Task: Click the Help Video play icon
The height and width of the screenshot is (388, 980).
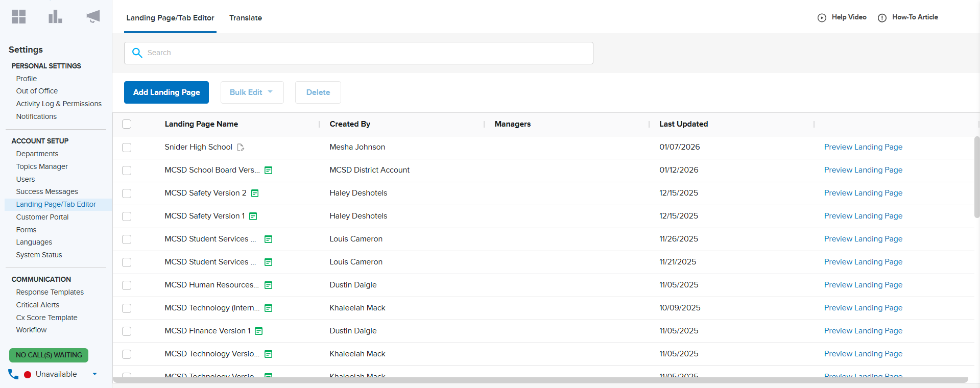Action: click(822, 18)
